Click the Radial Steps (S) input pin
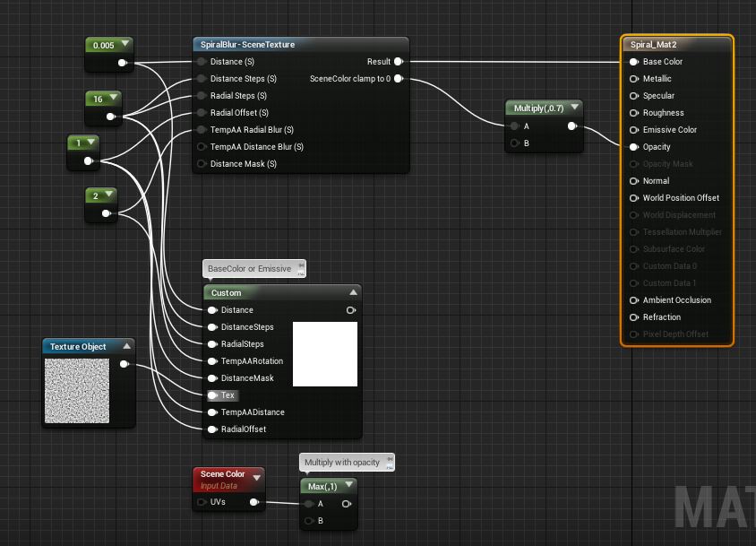Image resolution: width=756 pixels, height=546 pixels. (x=202, y=96)
